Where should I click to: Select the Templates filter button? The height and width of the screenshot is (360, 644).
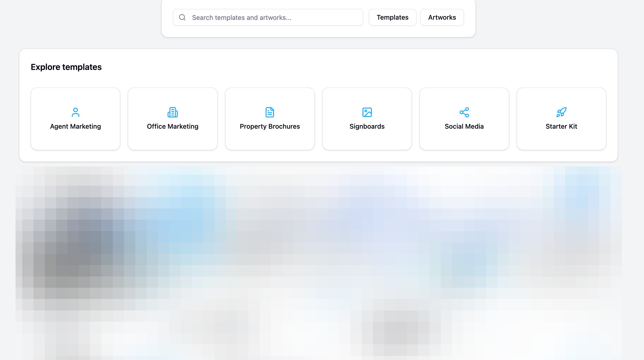tap(392, 17)
